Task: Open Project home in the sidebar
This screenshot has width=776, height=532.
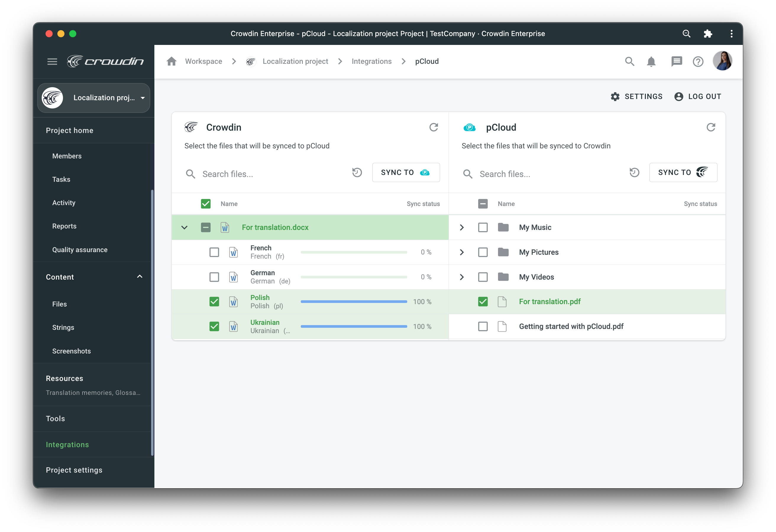Action: click(69, 131)
